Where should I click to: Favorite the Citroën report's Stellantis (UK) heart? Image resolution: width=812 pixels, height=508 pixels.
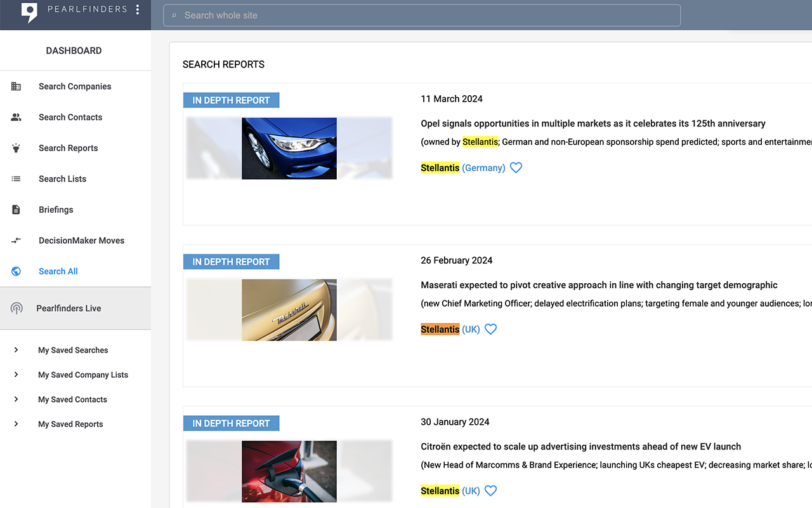pyautogui.click(x=490, y=491)
